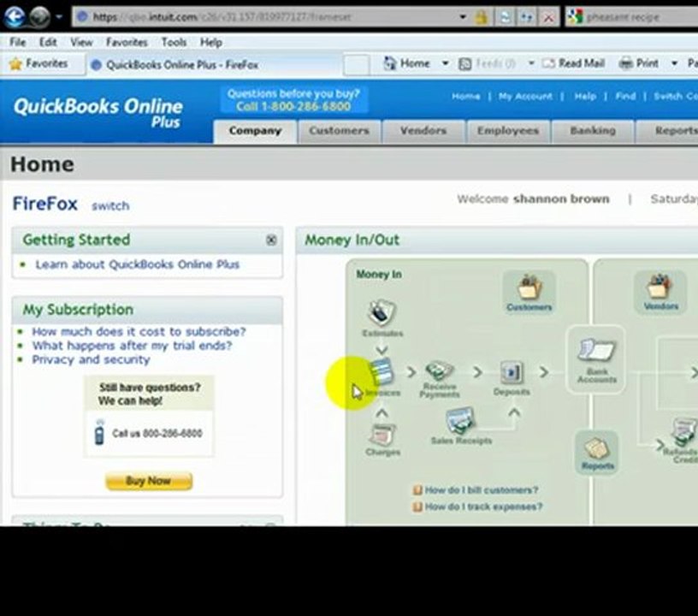Click the browser back arrow button
The height and width of the screenshot is (616, 698).
pos(14,17)
